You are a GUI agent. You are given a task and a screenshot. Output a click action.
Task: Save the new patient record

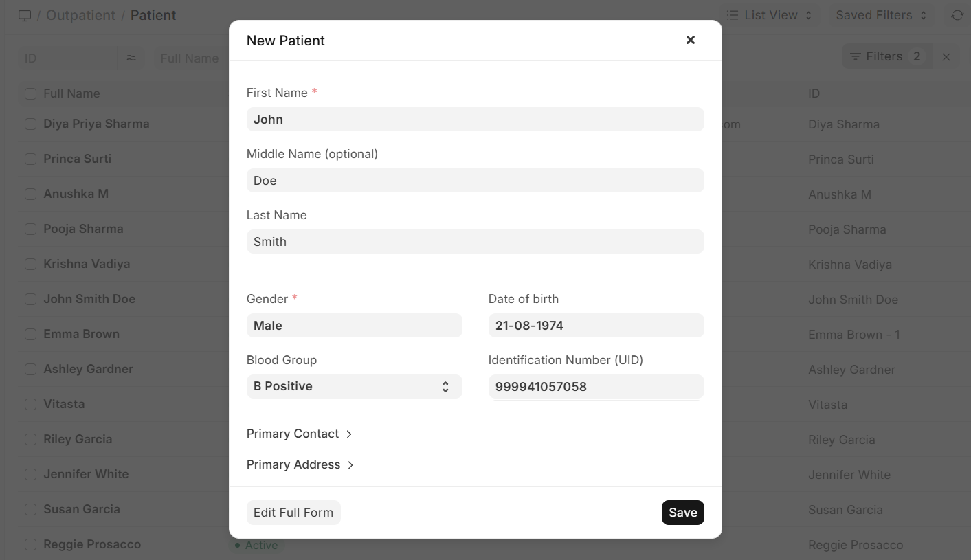(x=682, y=512)
